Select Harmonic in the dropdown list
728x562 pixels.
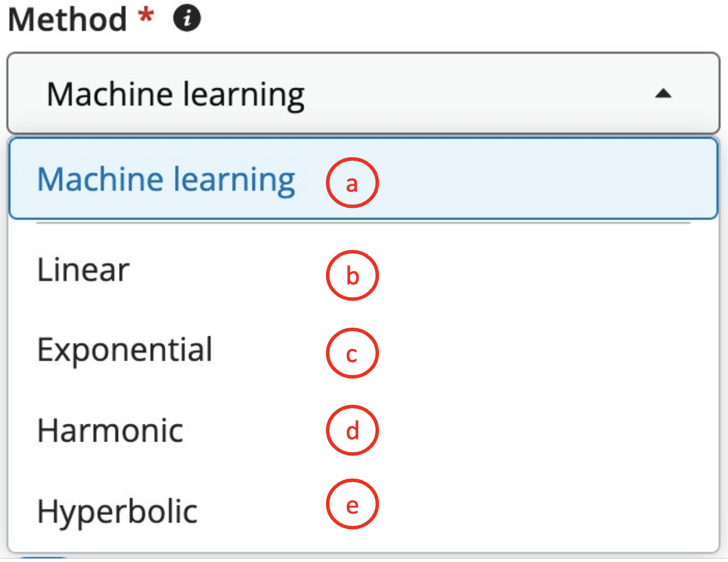point(110,431)
